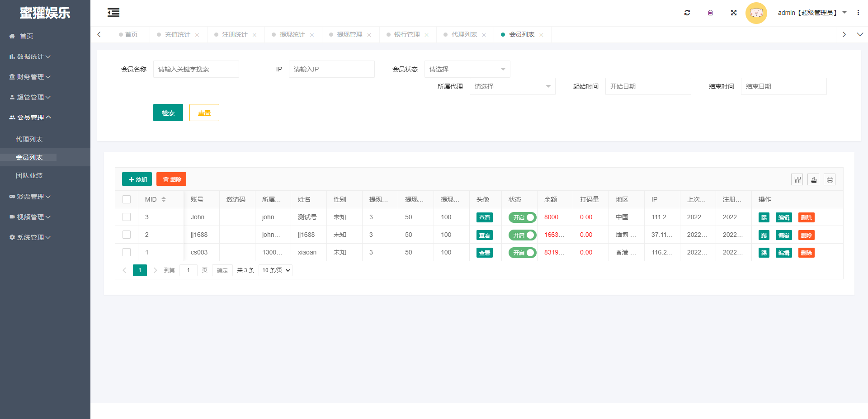Open the column settings icon above the table
This screenshot has height=419, width=868.
[797, 179]
